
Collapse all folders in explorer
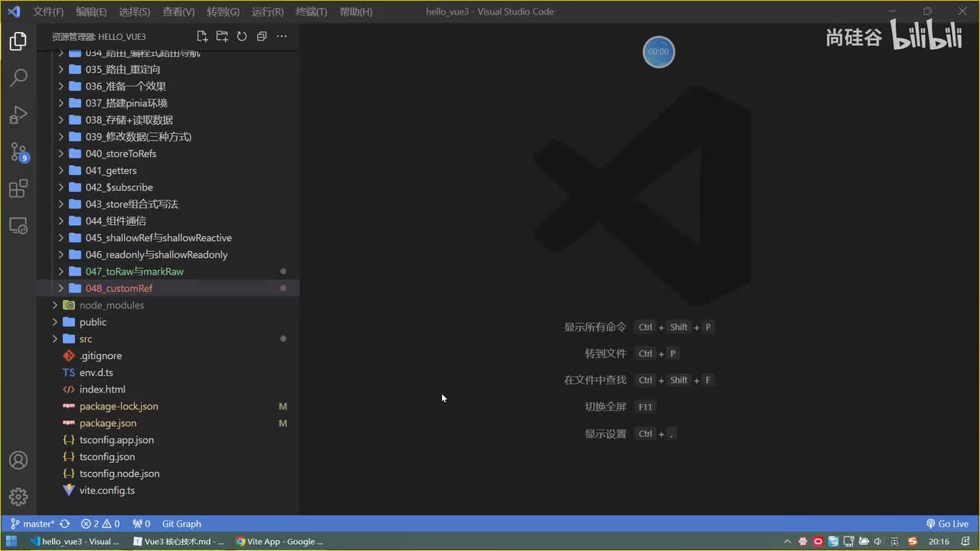[262, 36]
